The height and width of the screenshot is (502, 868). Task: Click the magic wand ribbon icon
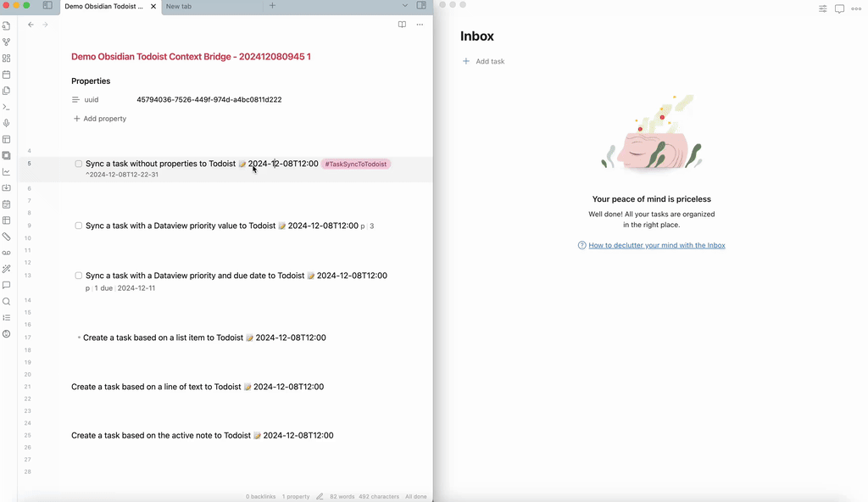[x=7, y=269]
